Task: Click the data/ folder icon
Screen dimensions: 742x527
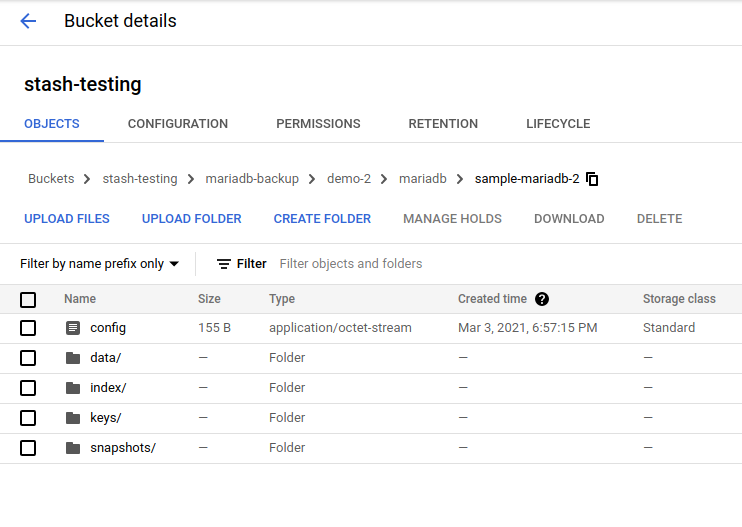Action: pyautogui.click(x=72, y=358)
